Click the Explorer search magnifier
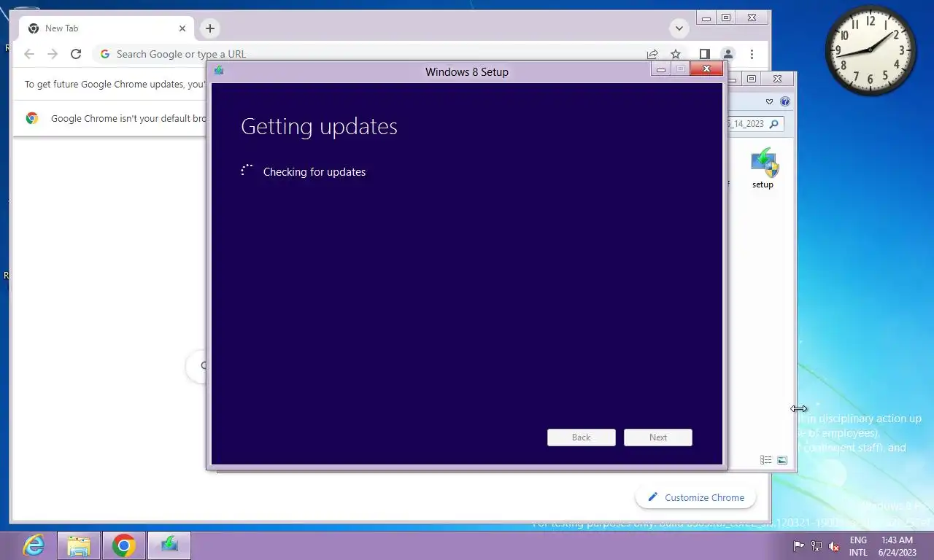The height and width of the screenshot is (560, 934). (775, 124)
